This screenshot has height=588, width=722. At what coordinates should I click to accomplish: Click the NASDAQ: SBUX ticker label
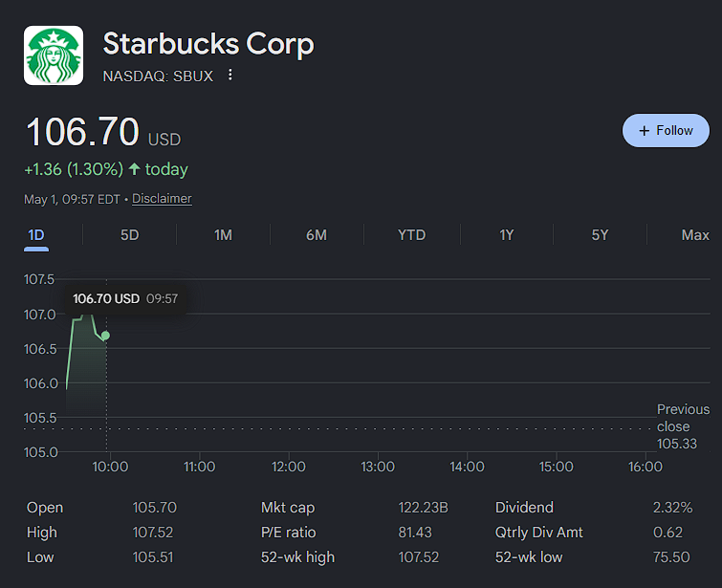[x=158, y=76]
